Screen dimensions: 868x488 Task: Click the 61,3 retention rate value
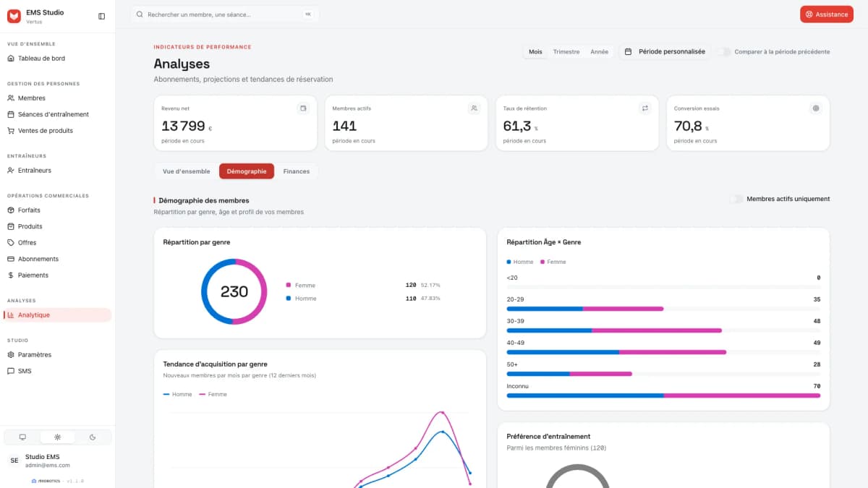[516, 126]
